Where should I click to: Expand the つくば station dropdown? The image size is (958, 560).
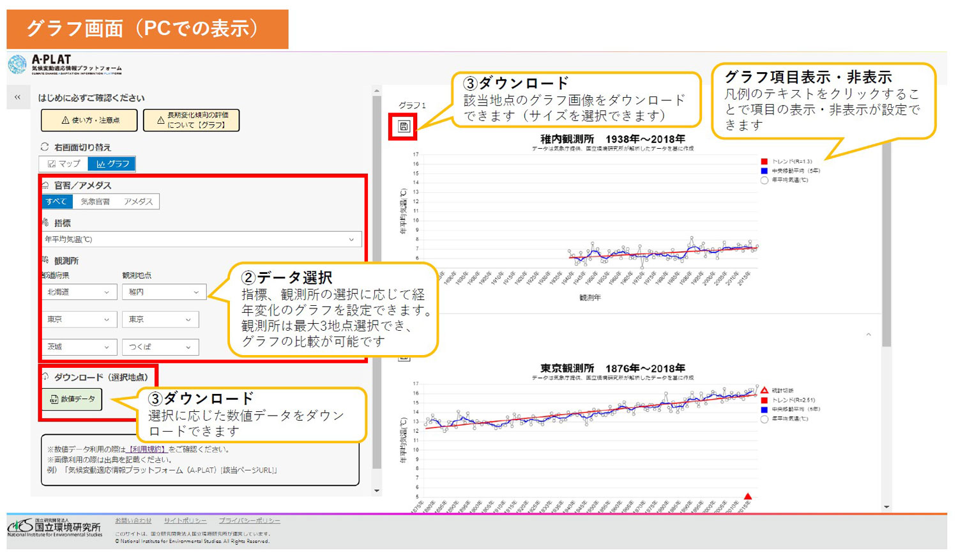[160, 347]
